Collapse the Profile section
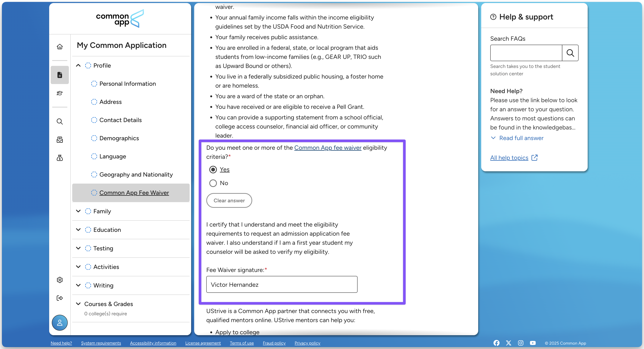The height and width of the screenshot is (349, 644). [78, 65]
